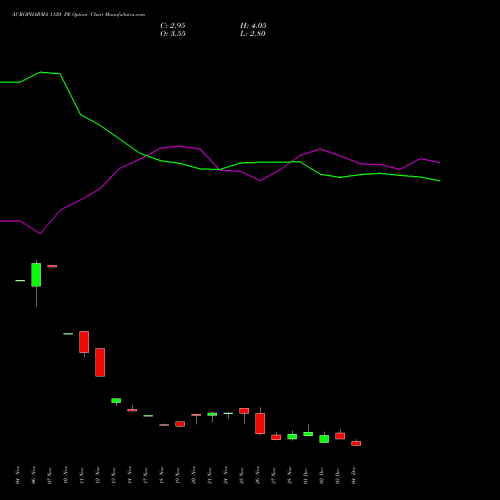Click the green indicator line's peak

click(x=41, y=72)
